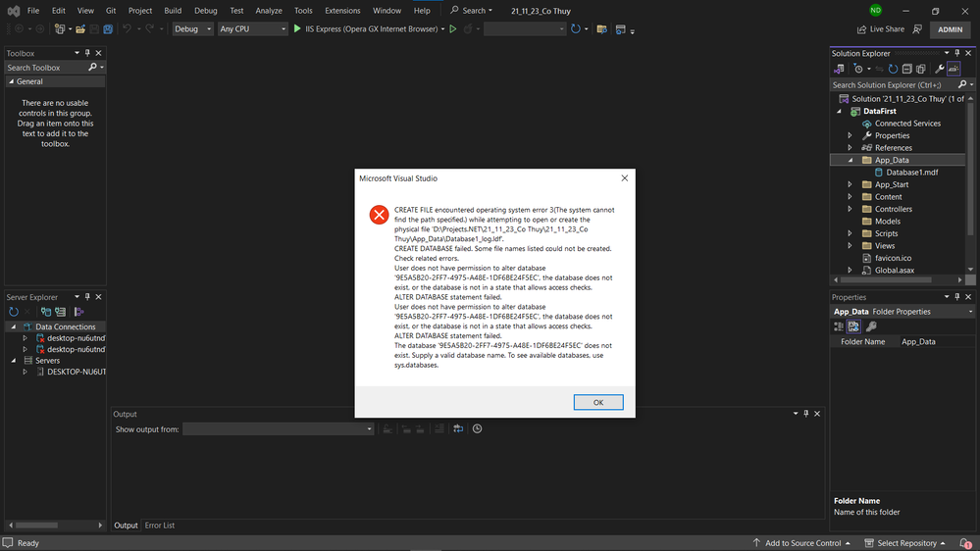Click the Search Solution Explorer field
Screen dimensions: 980x551
[894, 85]
